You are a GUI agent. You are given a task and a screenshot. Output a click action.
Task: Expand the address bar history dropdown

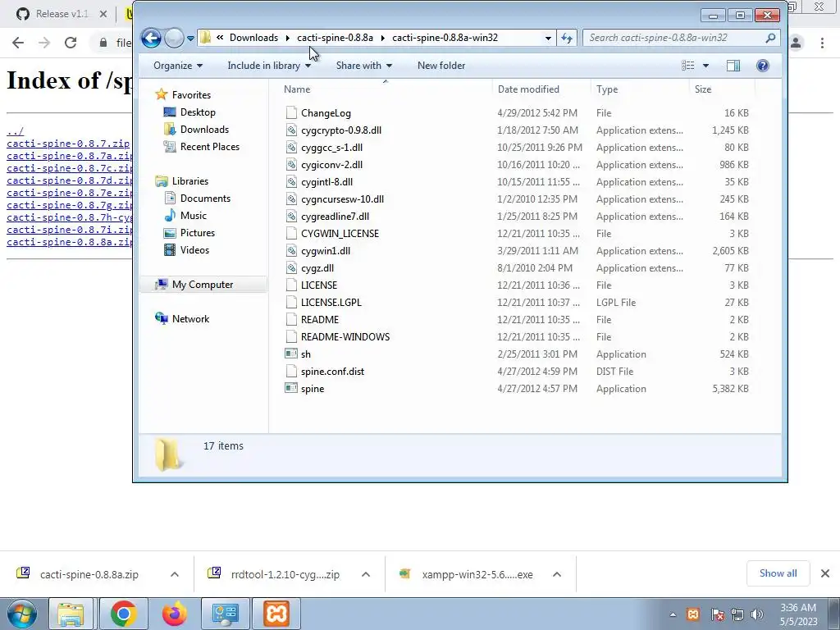(x=547, y=38)
